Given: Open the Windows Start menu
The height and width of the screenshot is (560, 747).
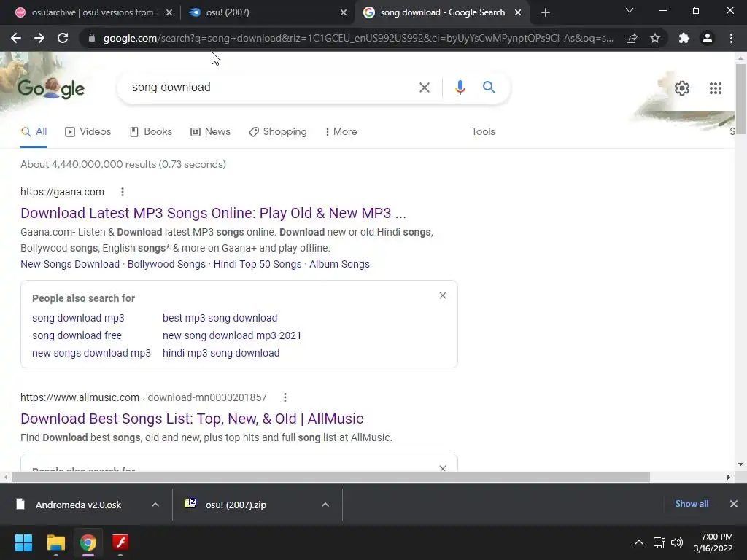Looking at the screenshot, I should pos(23,542).
